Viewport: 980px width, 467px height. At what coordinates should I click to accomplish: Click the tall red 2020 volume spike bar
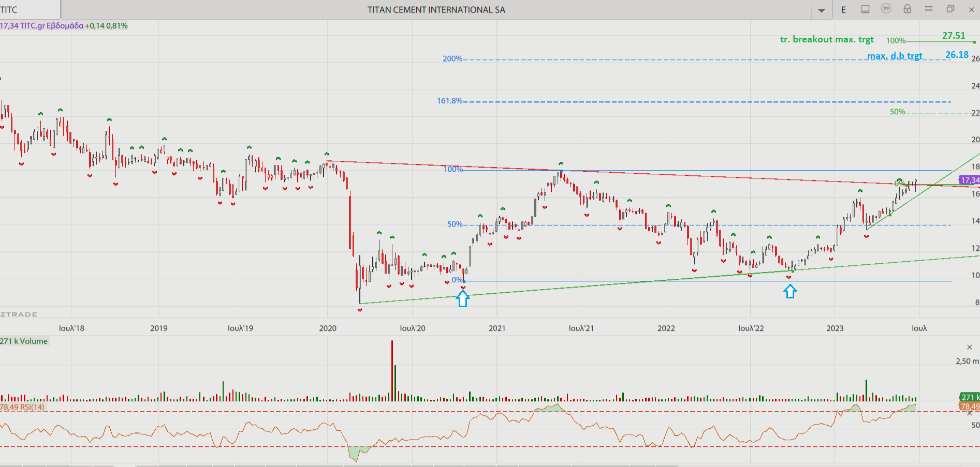click(x=392, y=370)
